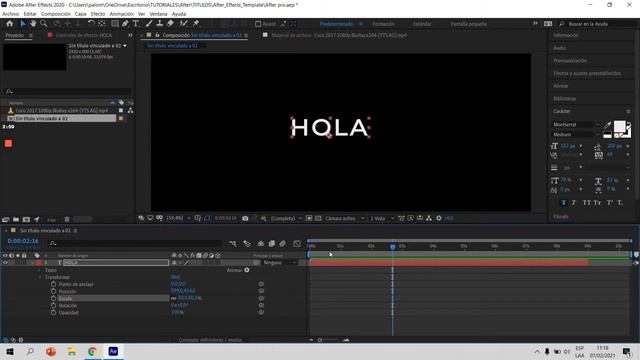Open the Efecto menu
This screenshot has width=640, height=360.
pyautogui.click(x=98, y=14)
